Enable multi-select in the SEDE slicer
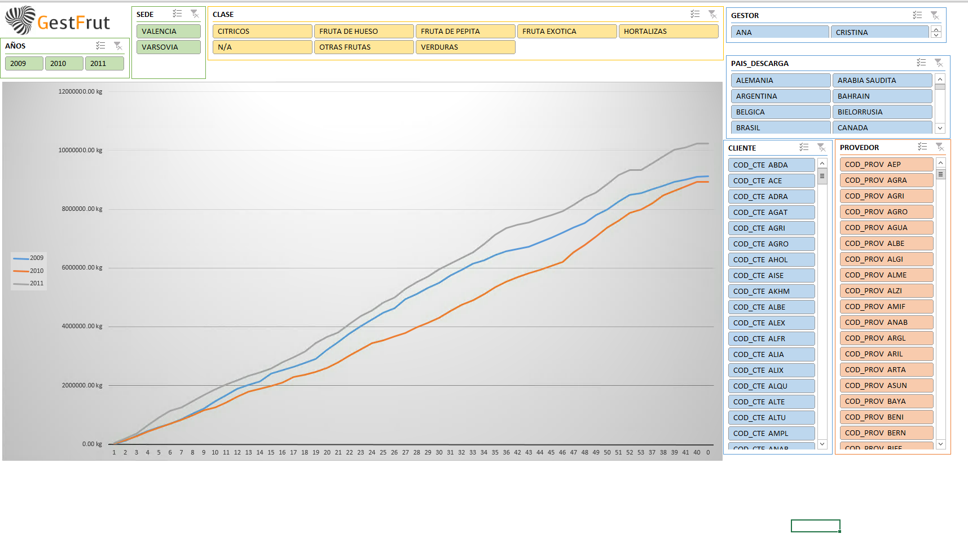The width and height of the screenshot is (968, 560). point(177,14)
